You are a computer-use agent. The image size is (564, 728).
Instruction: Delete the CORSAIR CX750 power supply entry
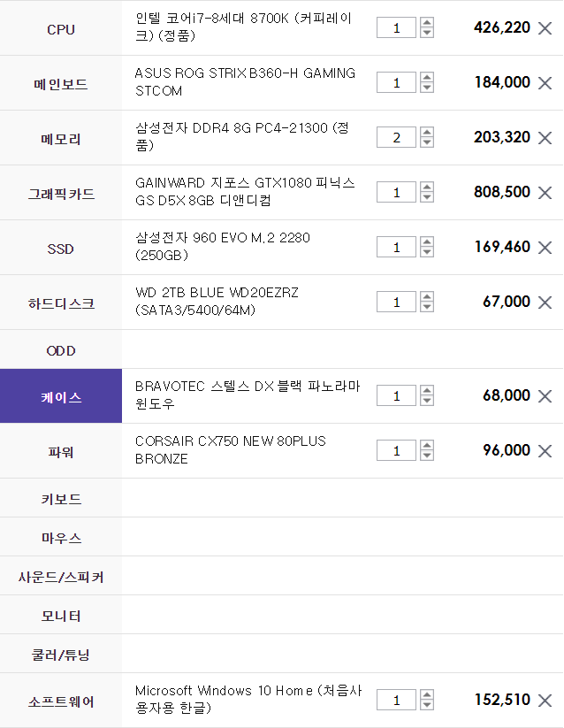[x=545, y=451]
